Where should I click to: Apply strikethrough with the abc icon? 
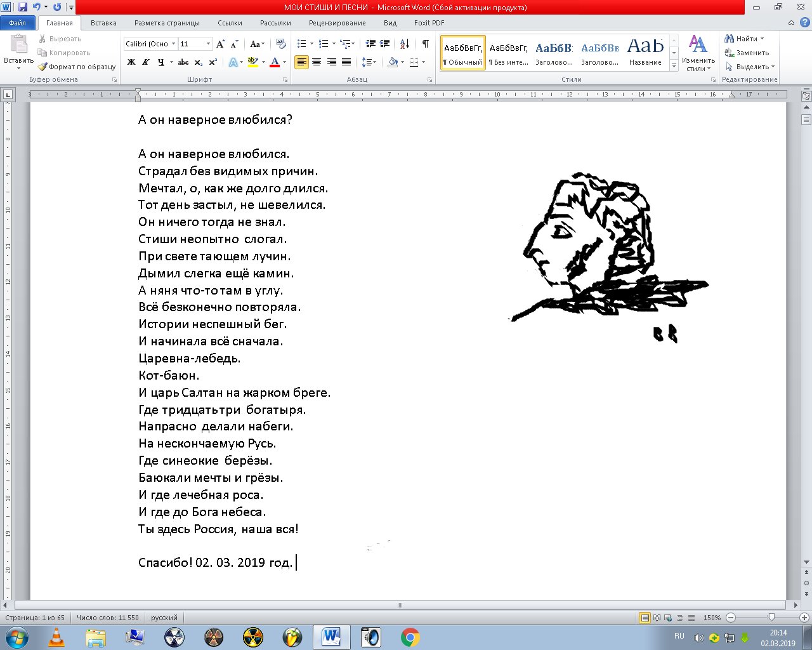tap(183, 62)
